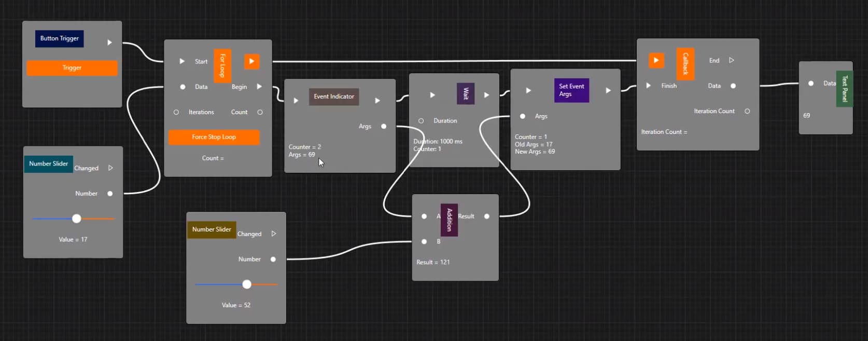Click the Wait node input flow arrow
This screenshot has height=341, width=868.
[x=432, y=95]
